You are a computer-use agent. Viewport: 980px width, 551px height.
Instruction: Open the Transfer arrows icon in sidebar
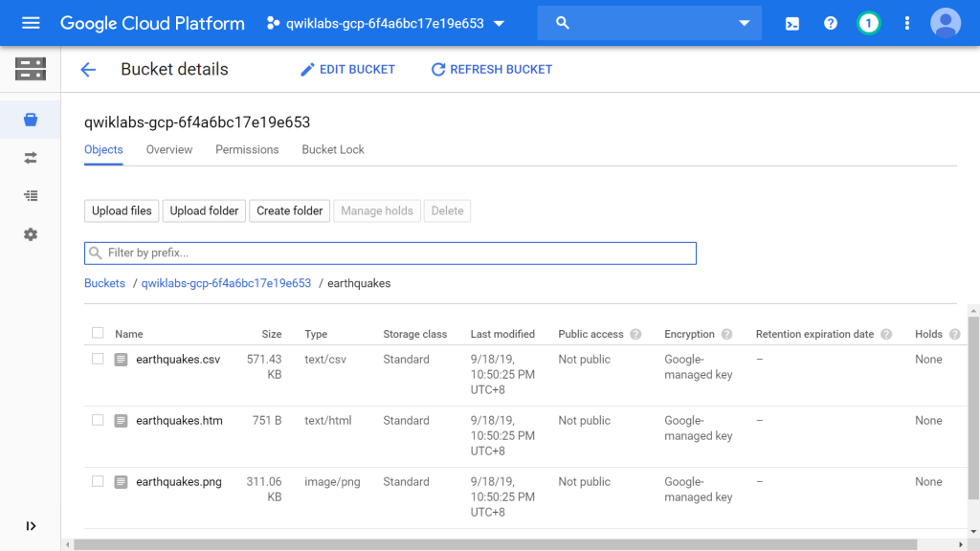click(x=31, y=158)
